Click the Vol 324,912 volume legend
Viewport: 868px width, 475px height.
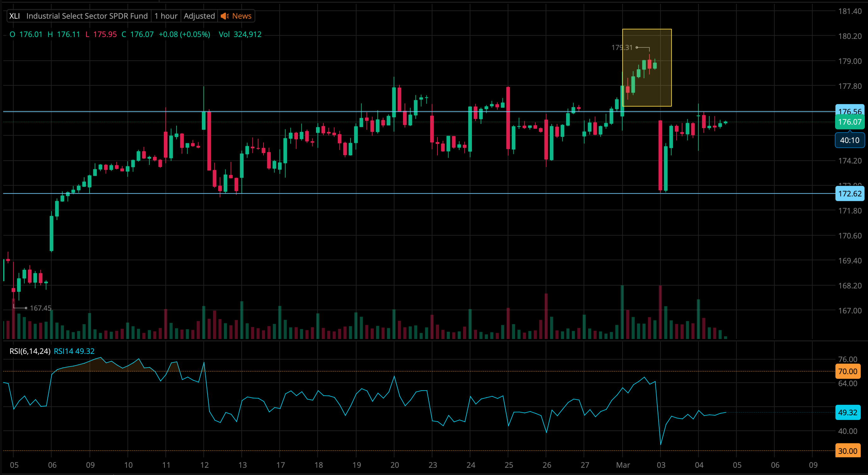(x=240, y=34)
